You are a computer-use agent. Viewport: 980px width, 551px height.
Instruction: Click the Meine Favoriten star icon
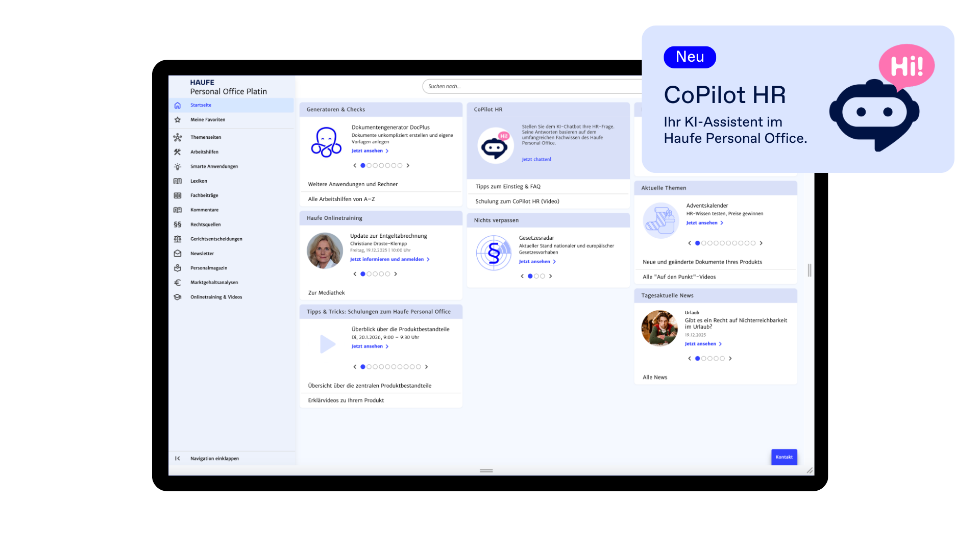click(x=178, y=120)
